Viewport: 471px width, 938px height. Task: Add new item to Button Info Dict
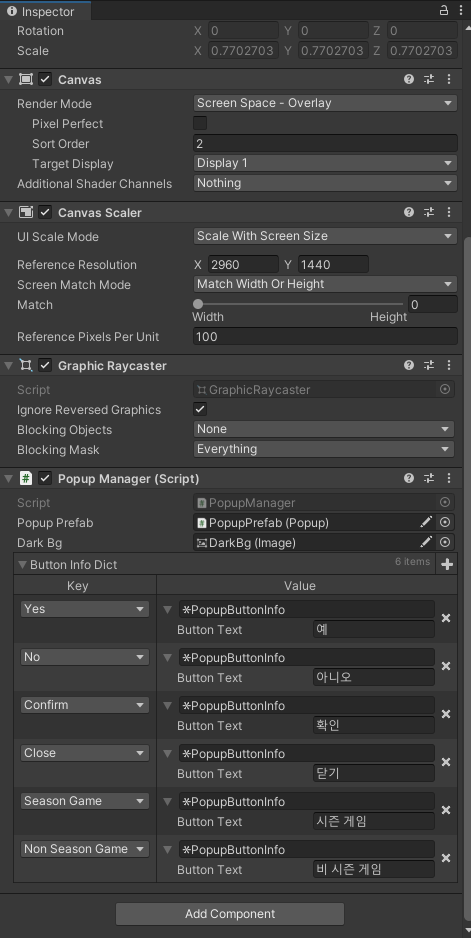pyautogui.click(x=446, y=564)
